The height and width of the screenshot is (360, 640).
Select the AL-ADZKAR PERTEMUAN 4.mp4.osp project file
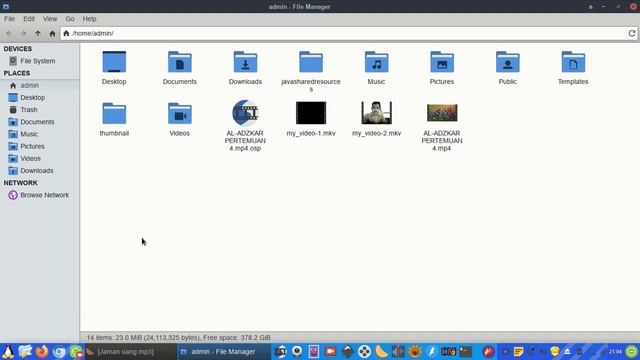245,113
